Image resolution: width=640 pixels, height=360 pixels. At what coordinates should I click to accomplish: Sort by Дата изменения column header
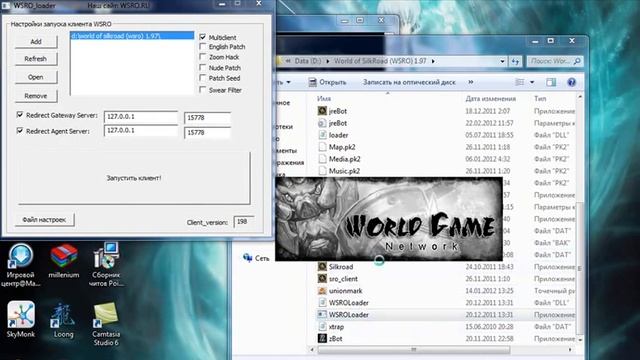coord(490,99)
